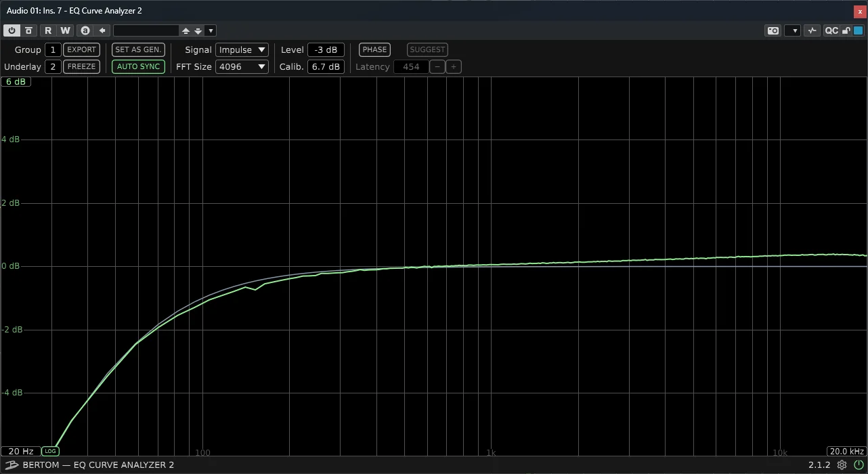Toggle the PHASE view button
868x474 pixels.
tap(374, 49)
